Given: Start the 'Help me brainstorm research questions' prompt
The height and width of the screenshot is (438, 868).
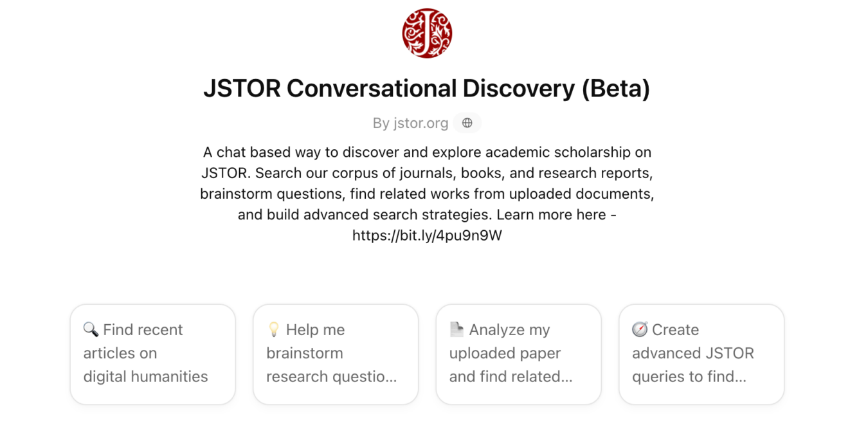Looking at the screenshot, I should 335,354.
